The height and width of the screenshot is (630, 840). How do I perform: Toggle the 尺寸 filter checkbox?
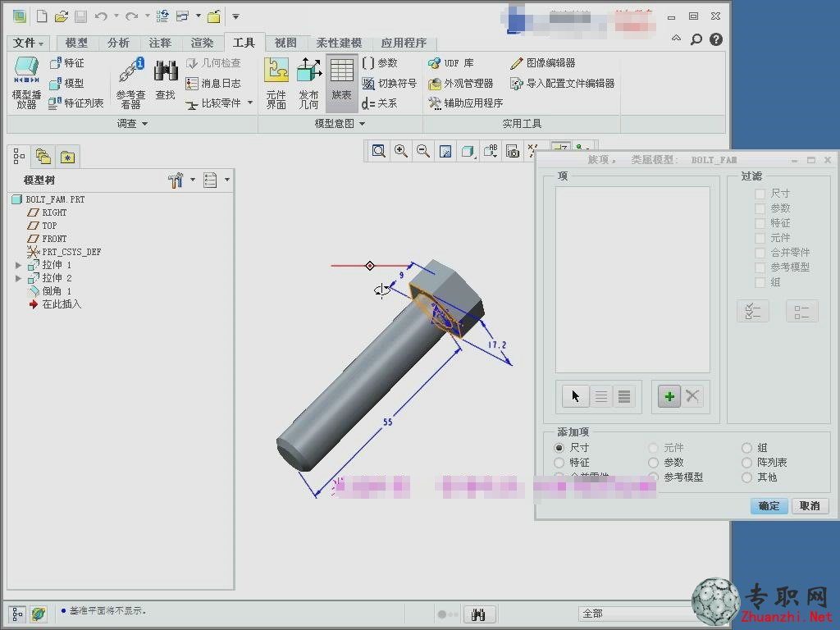[760, 194]
